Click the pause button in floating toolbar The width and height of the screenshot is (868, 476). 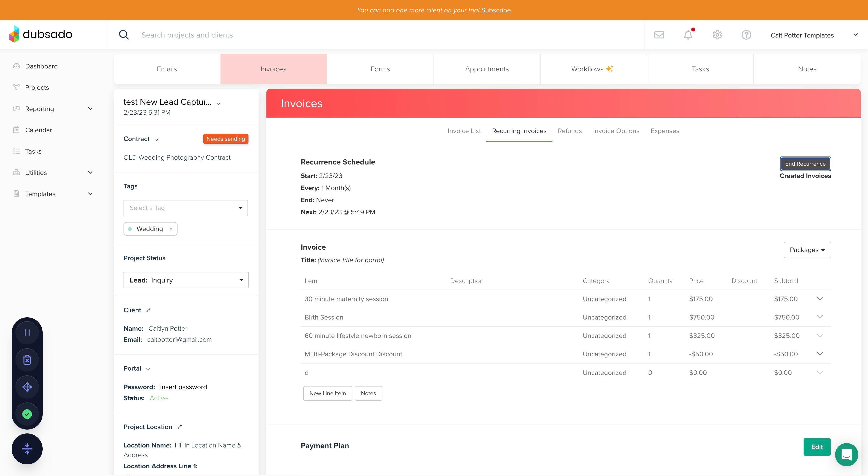[x=27, y=333]
